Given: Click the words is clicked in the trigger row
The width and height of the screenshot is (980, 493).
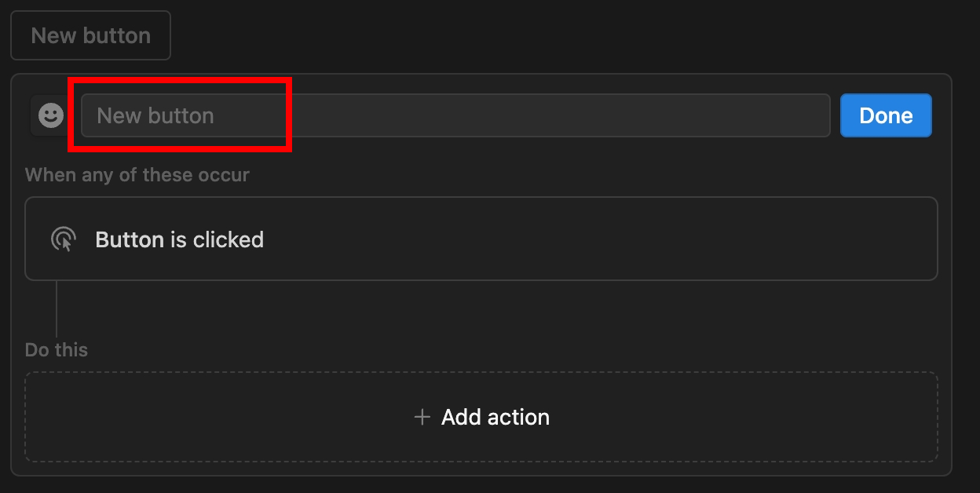Looking at the screenshot, I should pos(217,239).
